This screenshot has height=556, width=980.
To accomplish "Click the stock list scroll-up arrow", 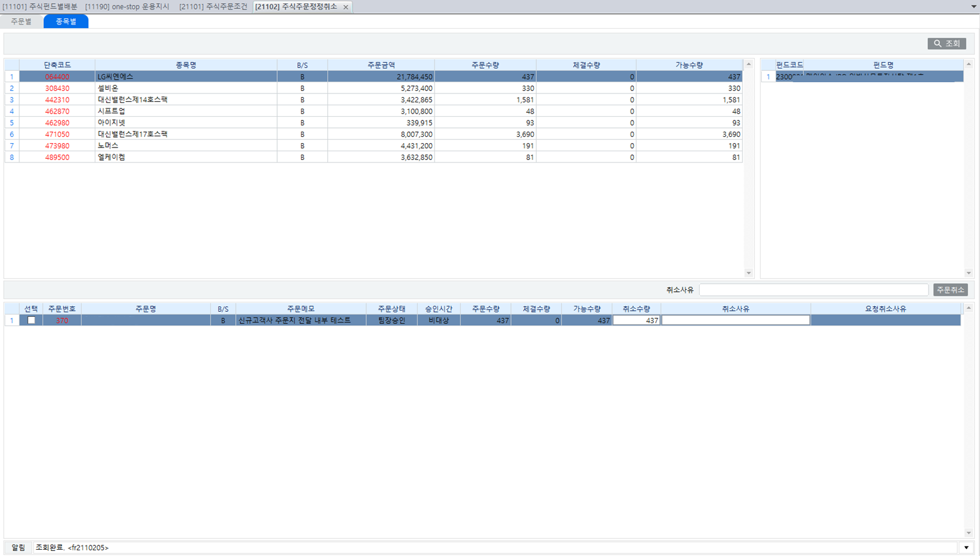I will [x=748, y=64].
